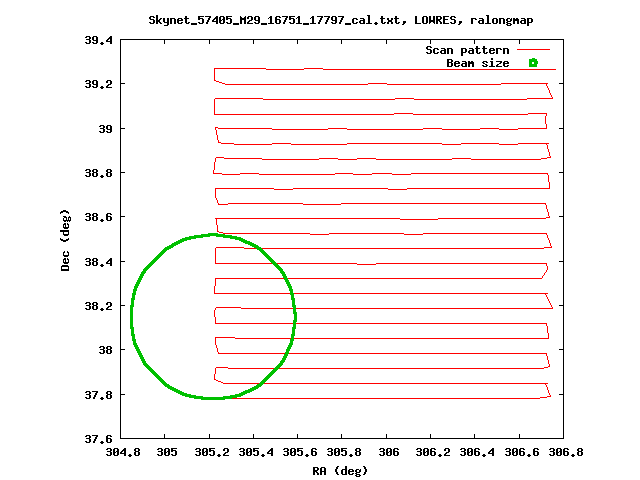Screen dimensions: 640x480
Task: Click the Dec axis tick label 38.8
Action: 98,173
